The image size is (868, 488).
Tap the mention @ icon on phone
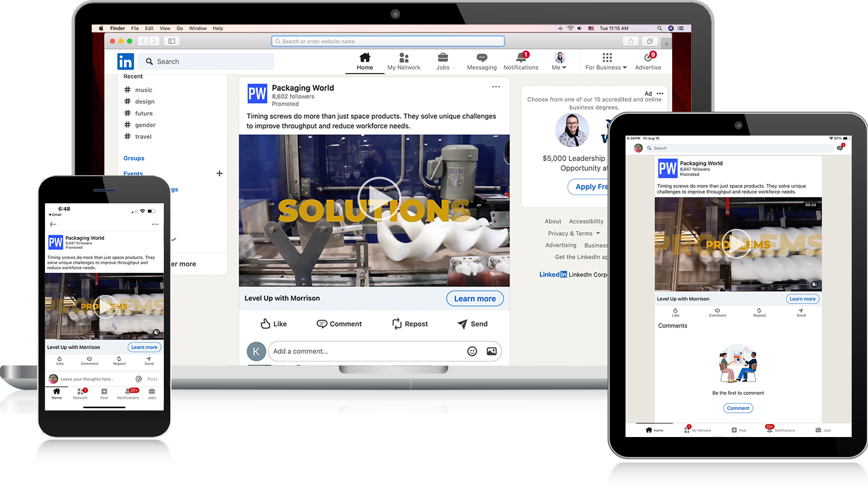139,379
